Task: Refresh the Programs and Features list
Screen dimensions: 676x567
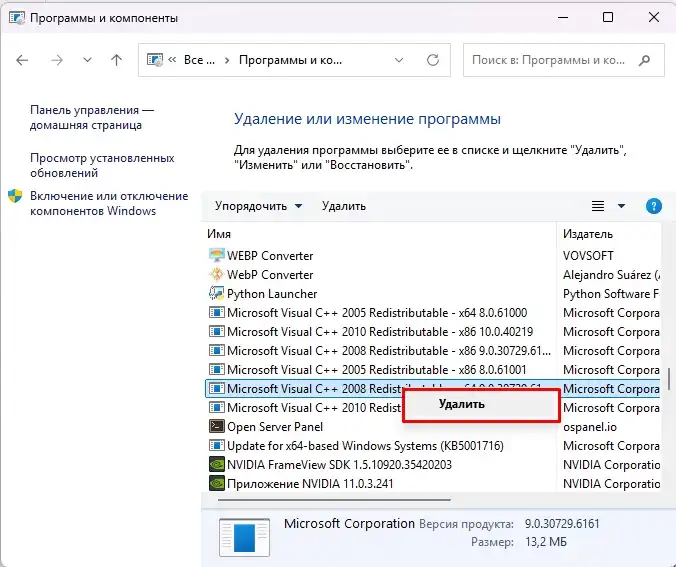Action: pos(433,60)
